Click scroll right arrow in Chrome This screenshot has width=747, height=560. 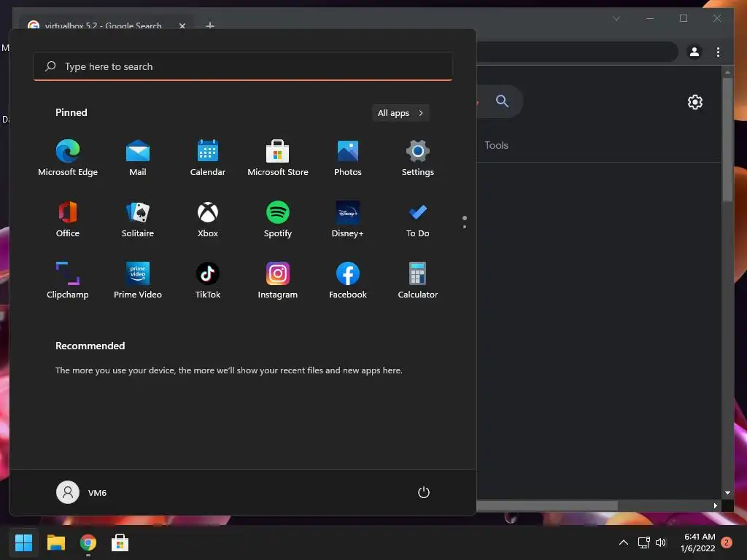[x=715, y=506]
